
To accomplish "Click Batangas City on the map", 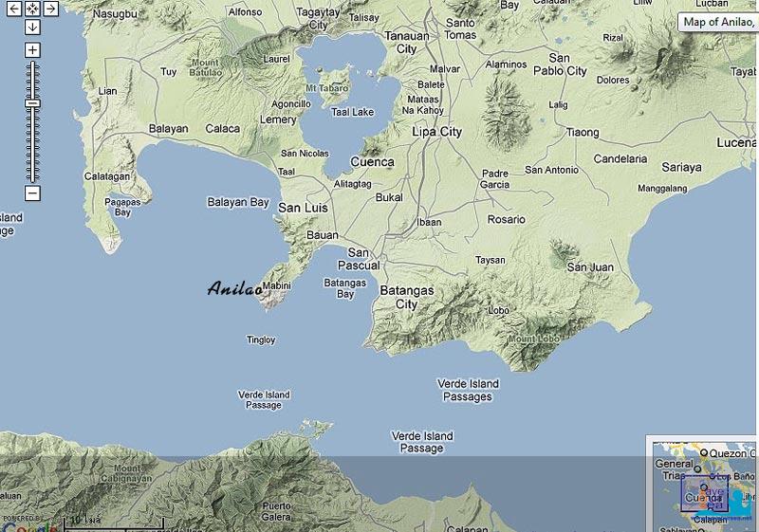I will (406, 298).
